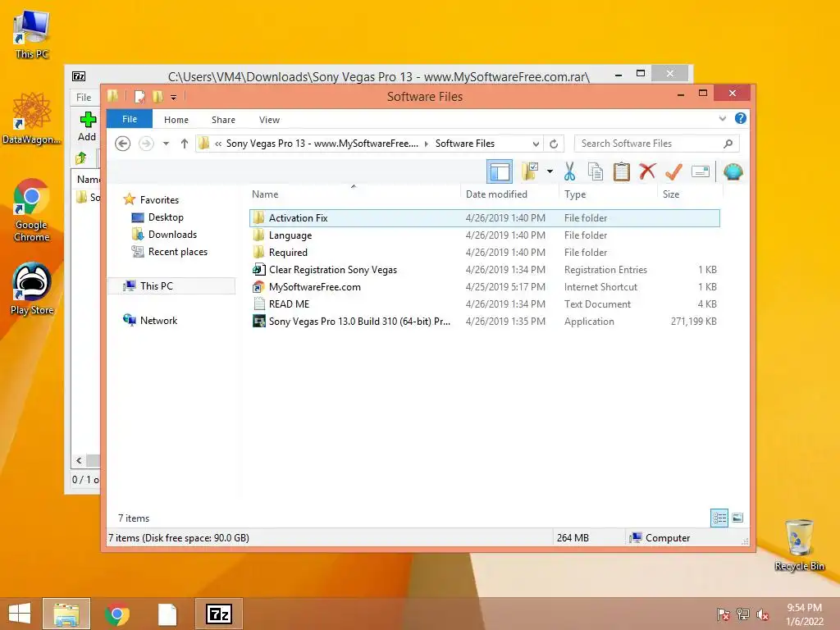Open the address bar hidden folders chevron
The height and width of the screenshot is (630, 840).
coord(218,144)
